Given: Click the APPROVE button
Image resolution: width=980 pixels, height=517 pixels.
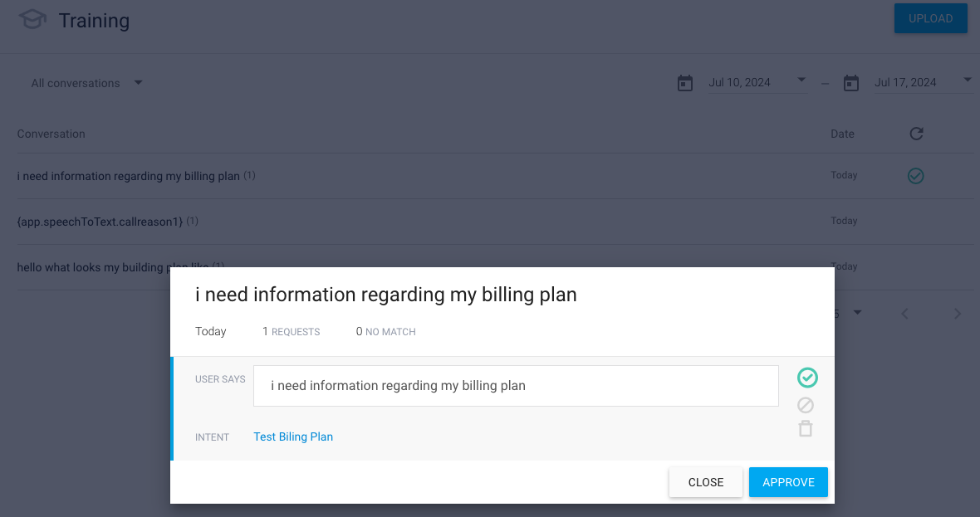Looking at the screenshot, I should (x=788, y=482).
